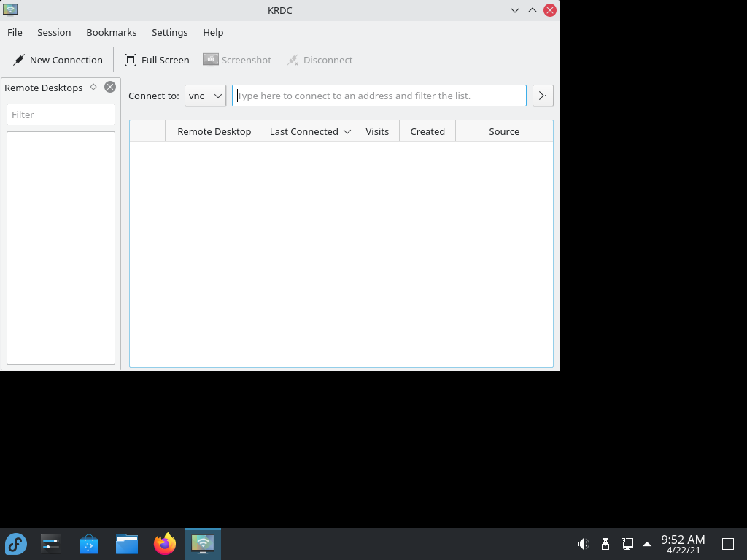Click the Show Desktop tray button
Viewport: 747px width, 560px height.
pyautogui.click(x=728, y=544)
